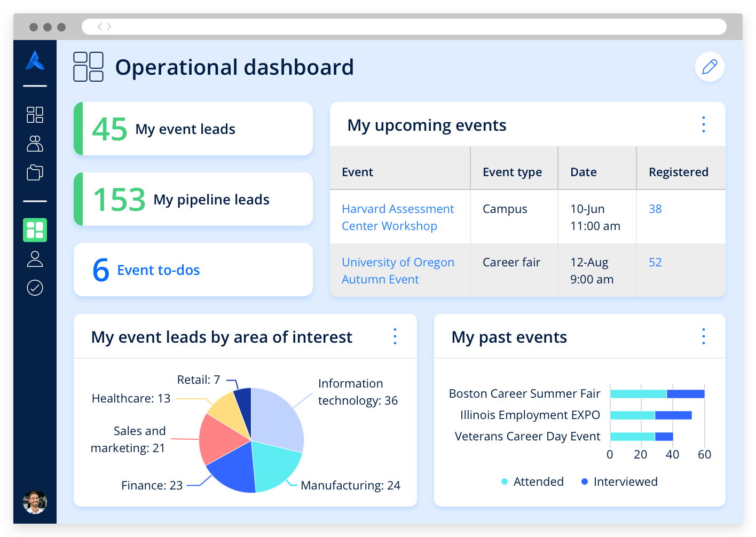
Task: Open options menu for event leads by interest
Action: tap(395, 336)
